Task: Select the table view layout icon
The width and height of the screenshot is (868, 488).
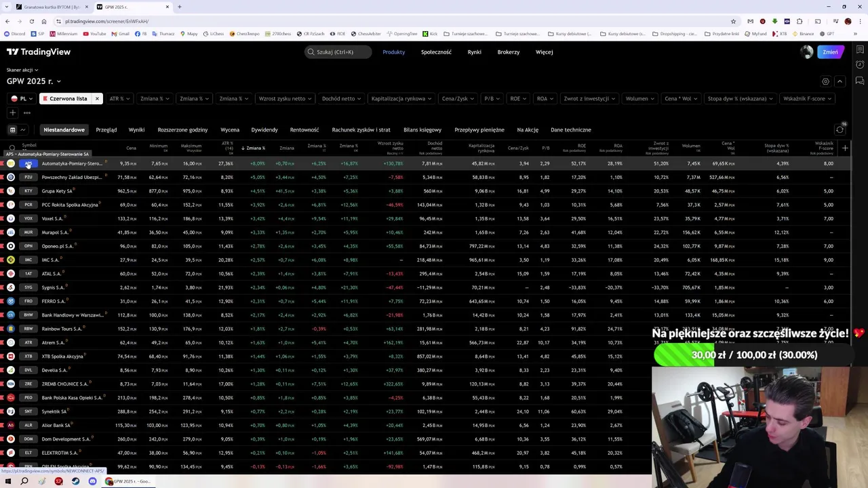Action: click(12, 129)
